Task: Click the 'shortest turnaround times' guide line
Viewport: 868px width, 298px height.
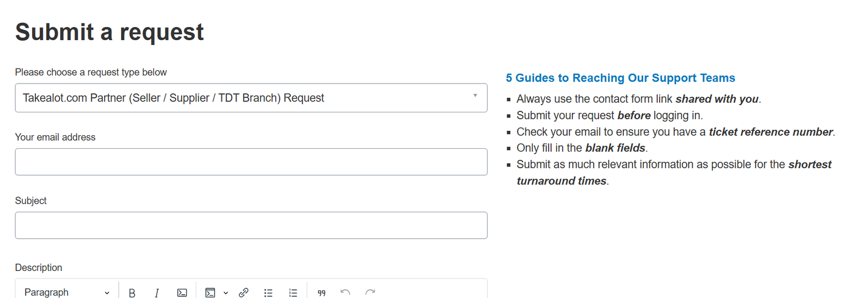Action: (674, 173)
